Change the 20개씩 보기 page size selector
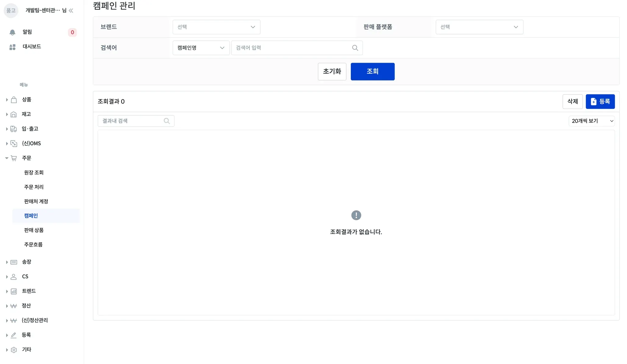This screenshot has height=364, width=627. (591, 121)
